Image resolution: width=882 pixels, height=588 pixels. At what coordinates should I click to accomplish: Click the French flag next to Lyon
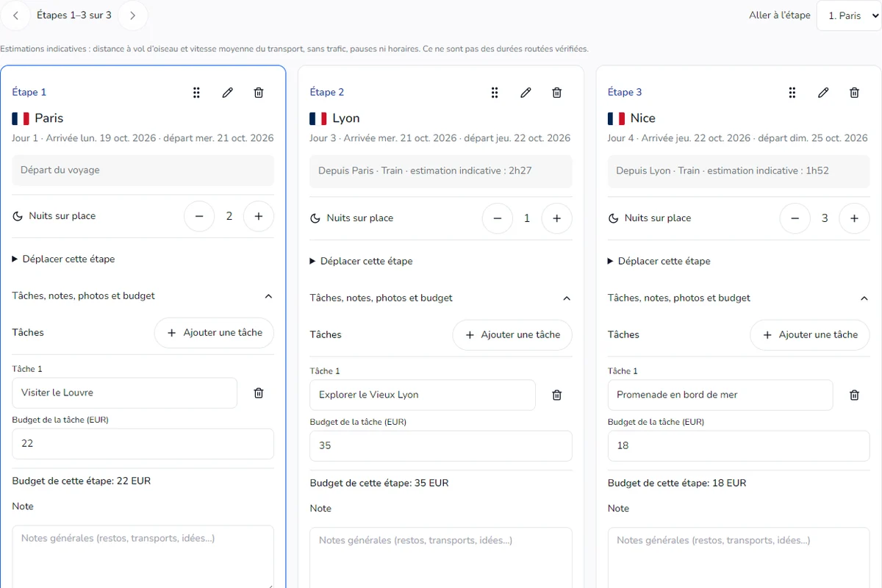(x=318, y=118)
